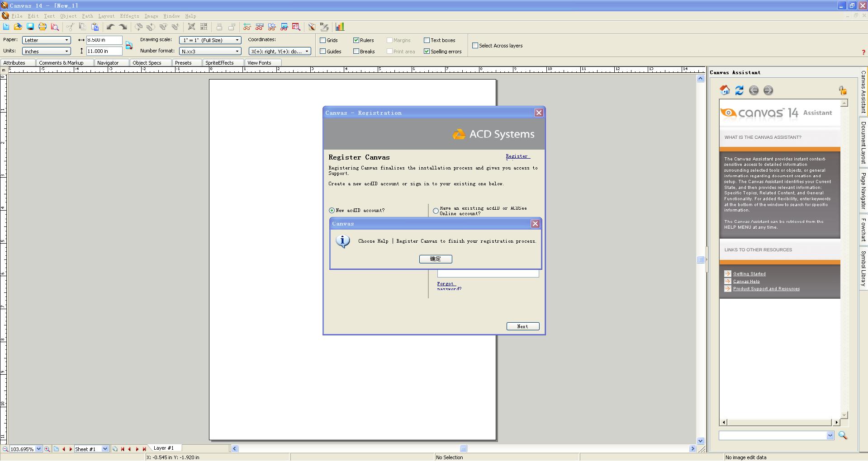Image resolution: width=868 pixels, height=461 pixels.
Task: Open the Getting Started link
Action: [x=749, y=274]
